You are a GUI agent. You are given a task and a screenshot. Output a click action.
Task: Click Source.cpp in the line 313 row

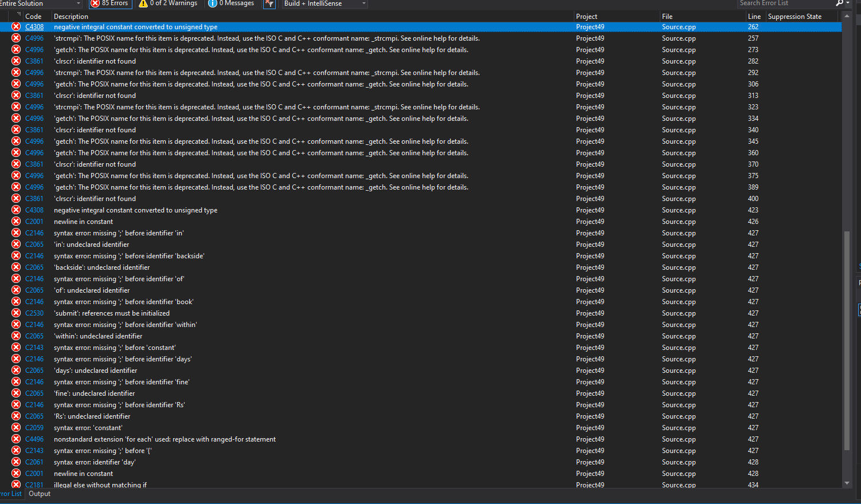point(679,96)
